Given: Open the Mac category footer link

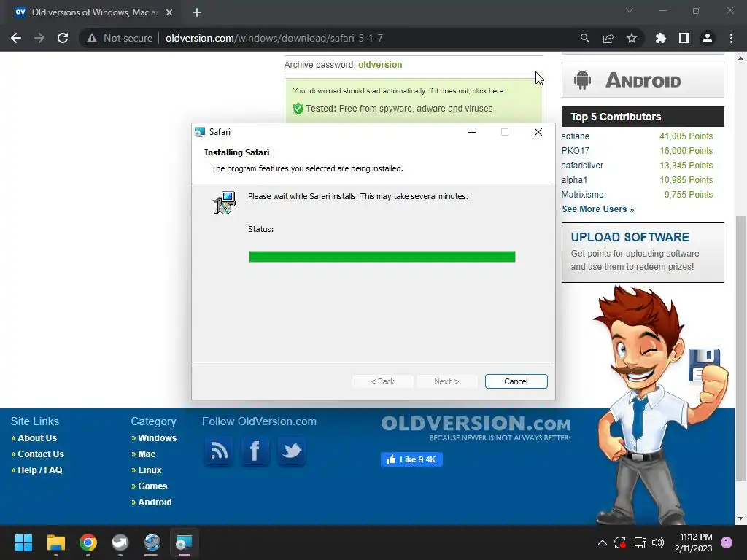Looking at the screenshot, I should click(x=147, y=454).
